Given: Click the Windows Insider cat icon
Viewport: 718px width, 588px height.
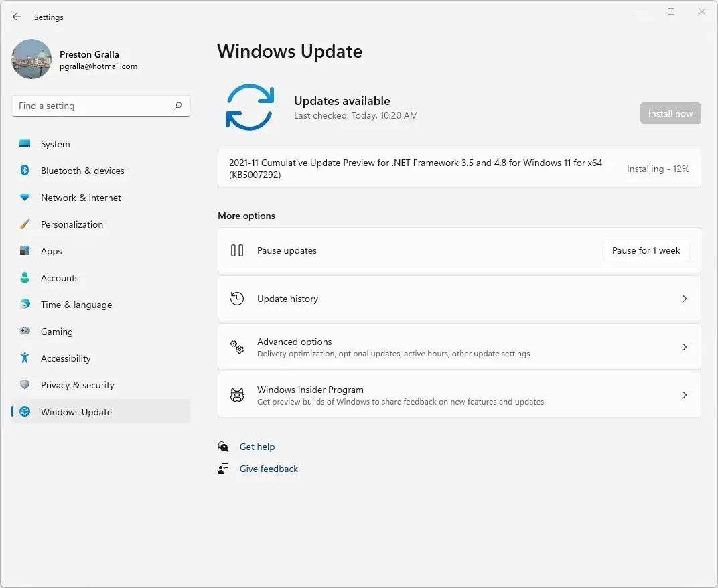Looking at the screenshot, I should pyautogui.click(x=236, y=394).
